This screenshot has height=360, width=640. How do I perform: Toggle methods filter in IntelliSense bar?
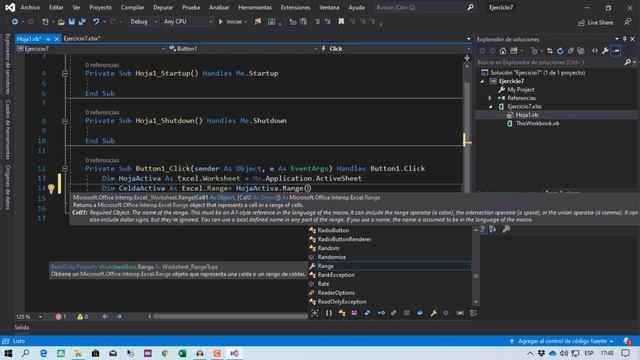pyautogui.click(x=446, y=313)
